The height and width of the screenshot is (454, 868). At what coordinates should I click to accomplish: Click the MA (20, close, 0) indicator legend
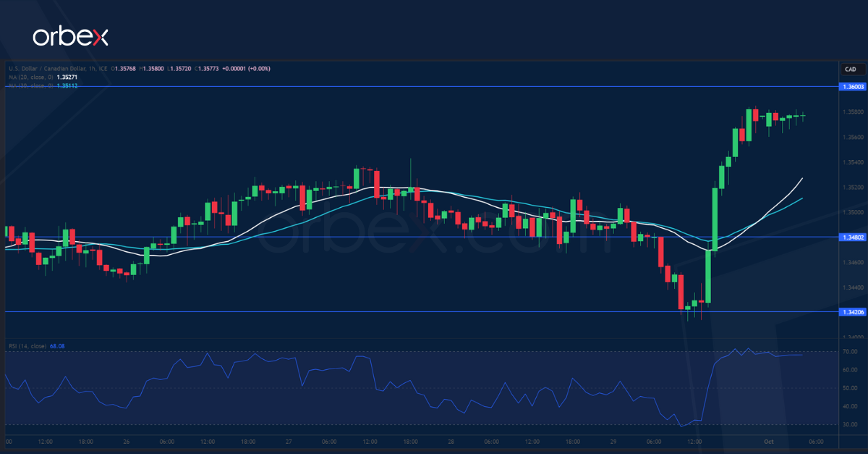[30, 77]
